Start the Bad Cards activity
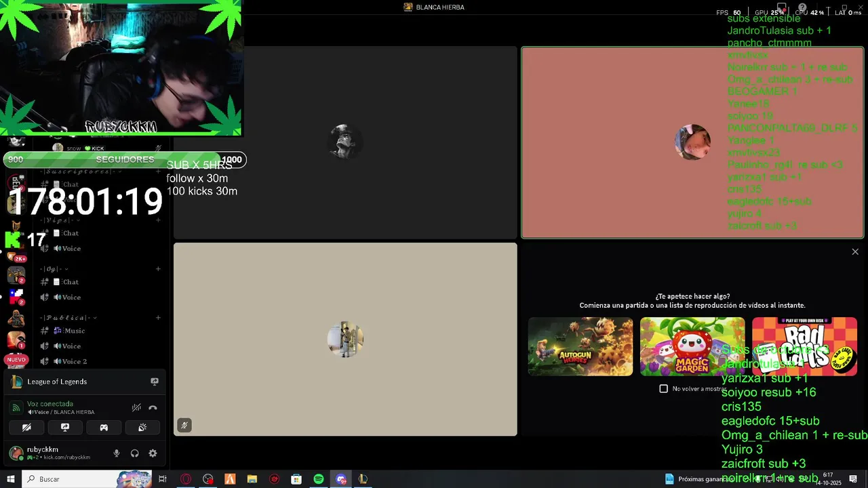Viewport: 868px width, 488px height. click(804, 346)
